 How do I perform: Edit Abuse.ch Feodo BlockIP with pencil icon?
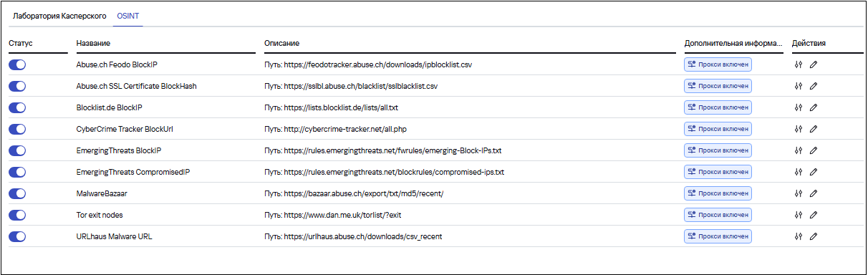[x=813, y=64]
